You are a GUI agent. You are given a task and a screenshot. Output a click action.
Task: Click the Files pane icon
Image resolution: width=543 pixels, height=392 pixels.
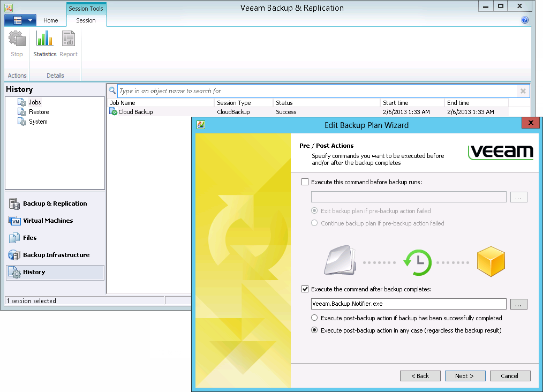(x=14, y=238)
